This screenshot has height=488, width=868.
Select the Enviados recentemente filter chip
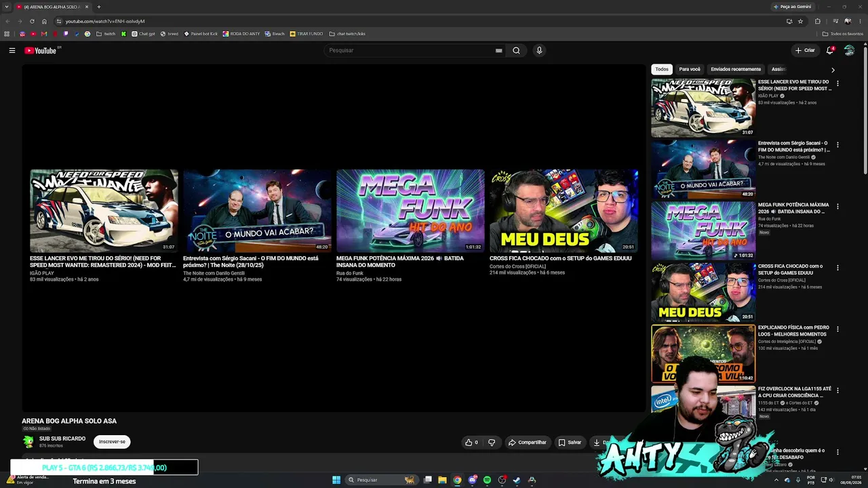[x=736, y=69]
